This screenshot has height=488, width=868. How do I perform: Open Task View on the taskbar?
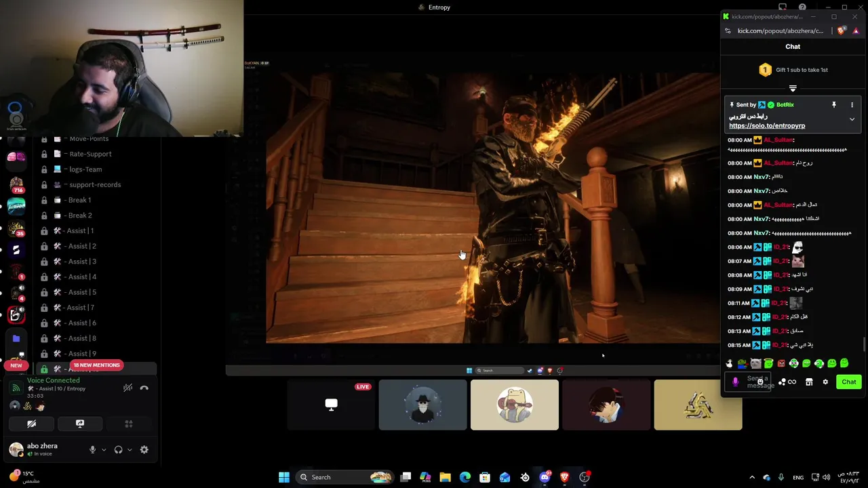(x=406, y=477)
